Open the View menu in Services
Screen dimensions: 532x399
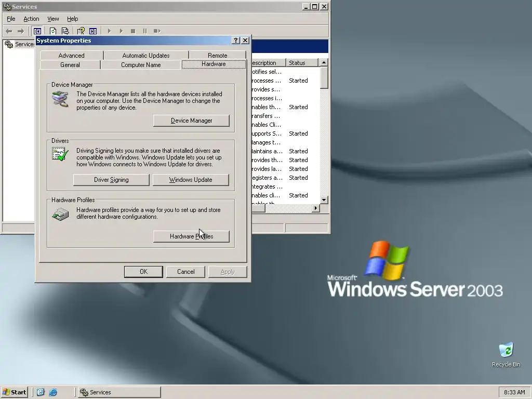[x=53, y=19]
